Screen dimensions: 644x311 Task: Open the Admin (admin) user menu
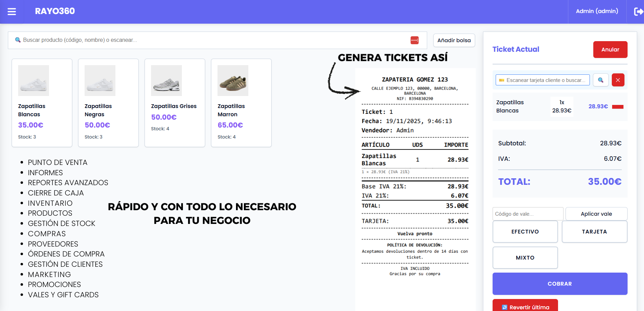click(597, 11)
